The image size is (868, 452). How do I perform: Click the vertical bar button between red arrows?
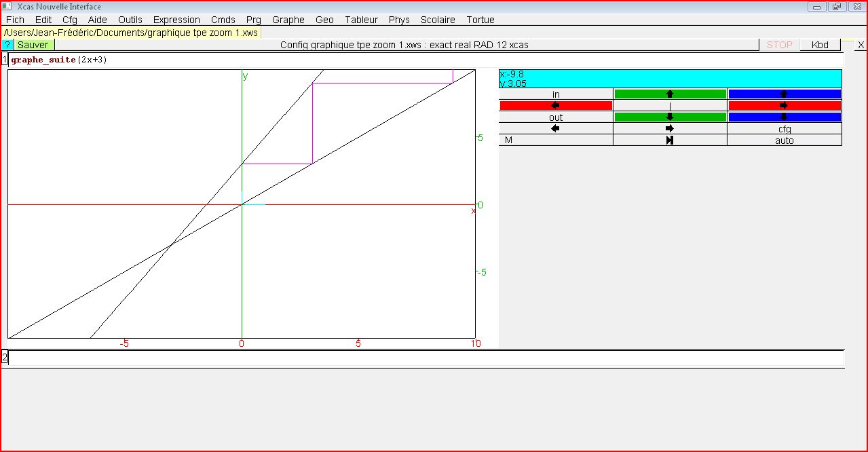pyautogui.click(x=670, y=106)
